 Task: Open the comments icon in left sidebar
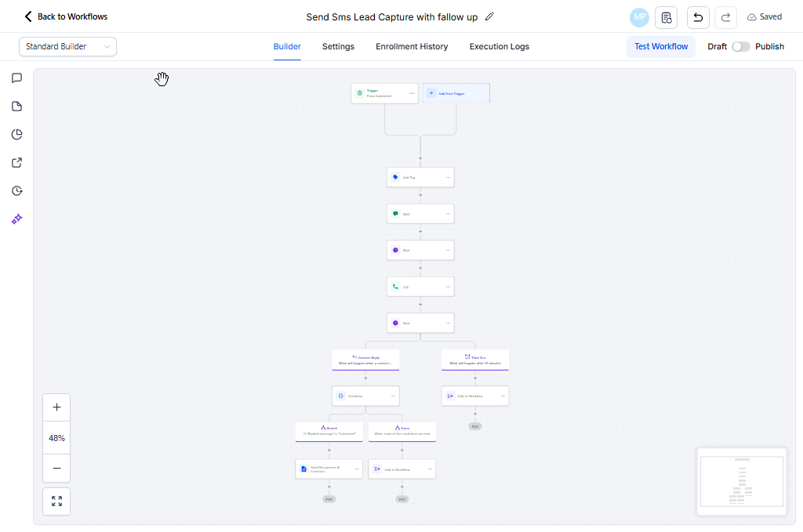point(16,78)
